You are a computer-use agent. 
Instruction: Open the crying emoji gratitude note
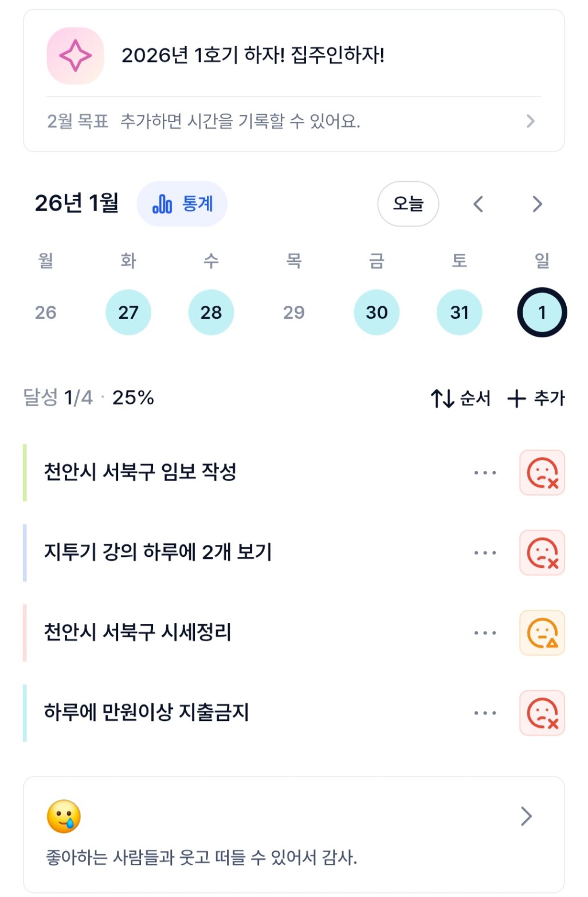64,816
